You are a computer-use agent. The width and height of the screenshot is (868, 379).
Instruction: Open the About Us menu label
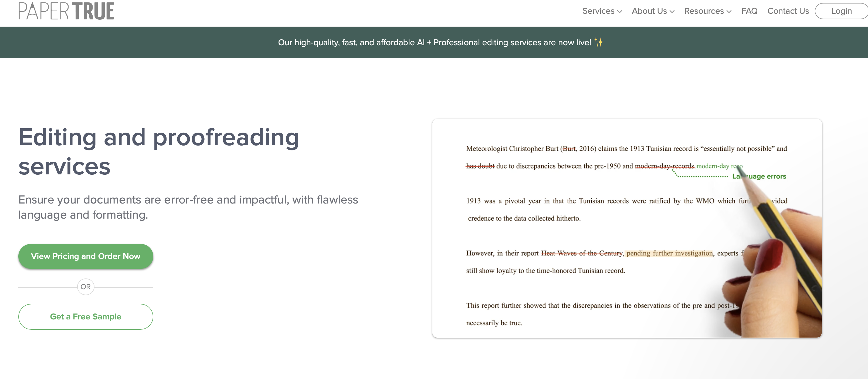pos(649,11)
